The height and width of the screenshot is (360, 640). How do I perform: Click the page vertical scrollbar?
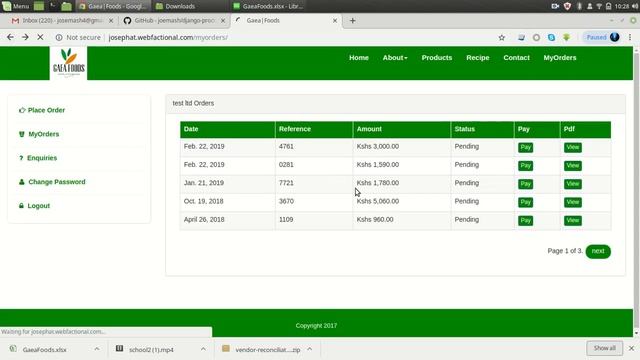(x=636, y=192)
